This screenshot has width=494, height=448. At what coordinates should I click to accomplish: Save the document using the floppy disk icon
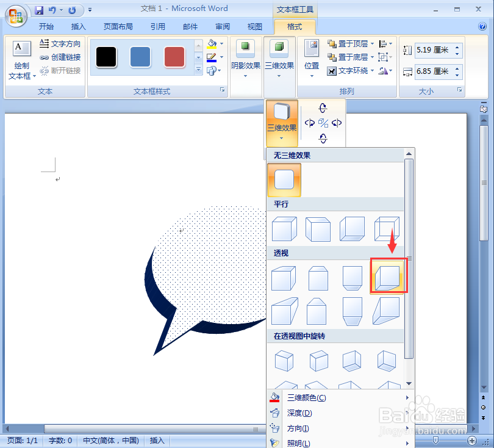(x=39, y=10)
